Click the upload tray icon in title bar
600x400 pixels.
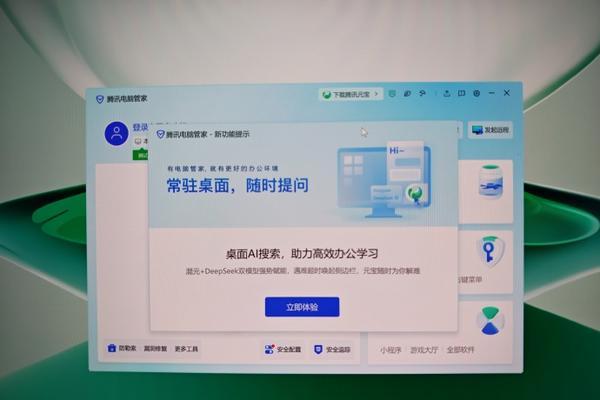[x=447, y=93]
